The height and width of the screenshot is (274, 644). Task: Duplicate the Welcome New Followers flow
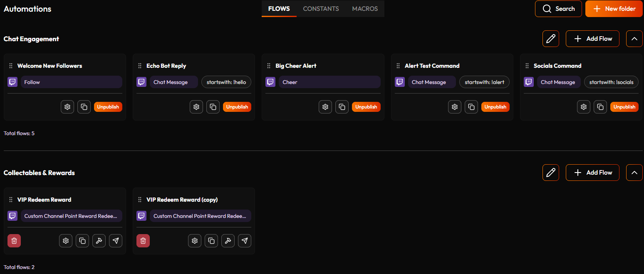pos(84,107)
